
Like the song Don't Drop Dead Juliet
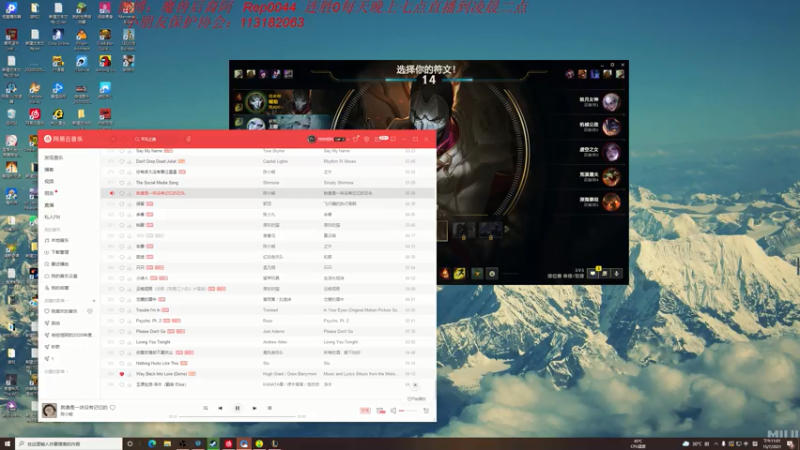[121, 161]
